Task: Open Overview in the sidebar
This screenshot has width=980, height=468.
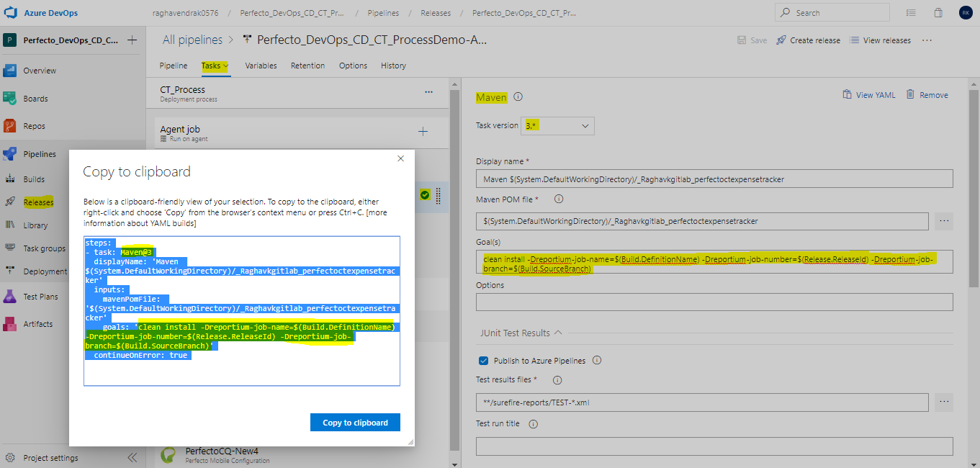Action: [40, 71]
